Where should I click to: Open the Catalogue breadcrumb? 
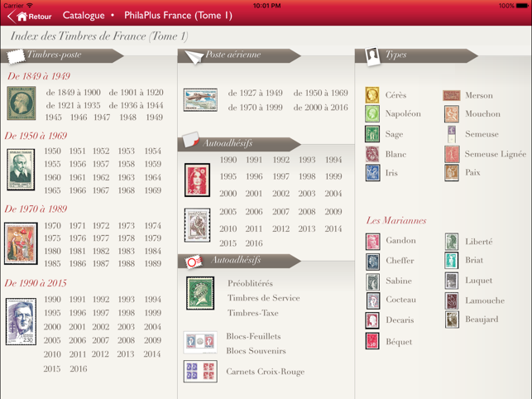(x=84, y=16)
